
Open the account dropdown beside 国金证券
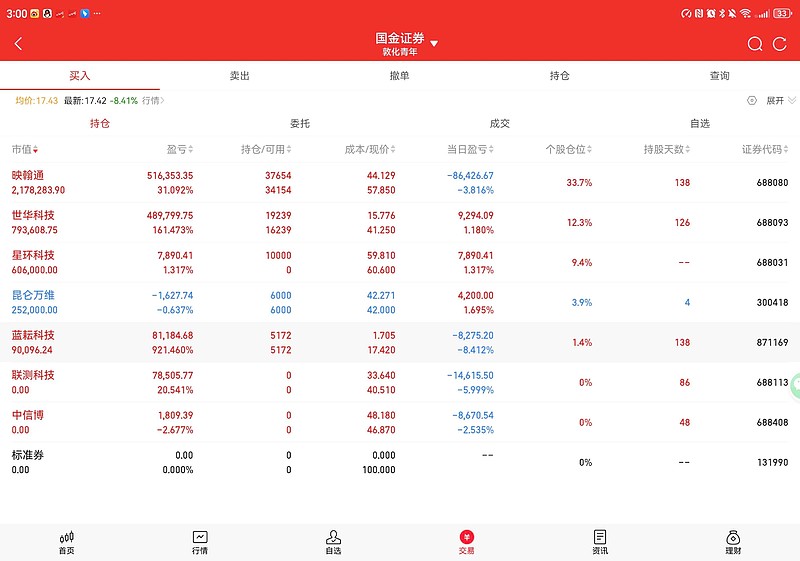pos(434,44)
